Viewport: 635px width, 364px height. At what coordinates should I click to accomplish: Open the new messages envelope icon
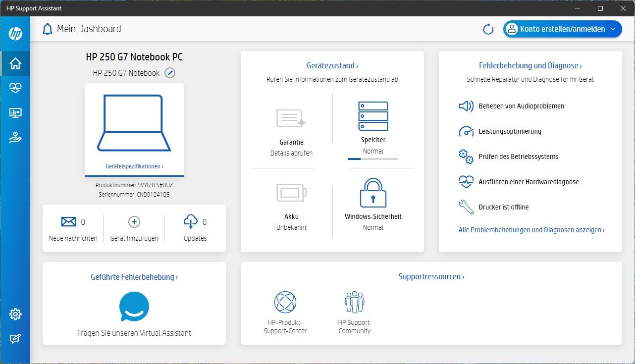(x=69, y=222)
